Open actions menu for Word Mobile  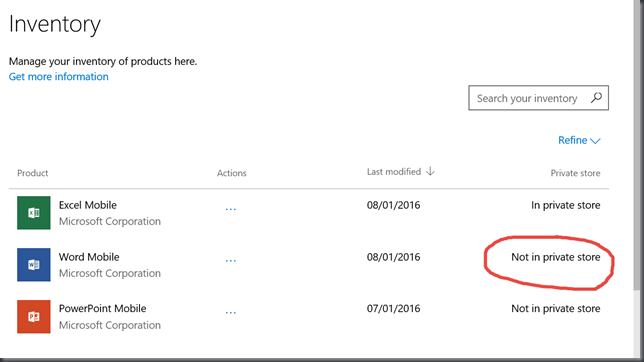click(x=230, y=261)
